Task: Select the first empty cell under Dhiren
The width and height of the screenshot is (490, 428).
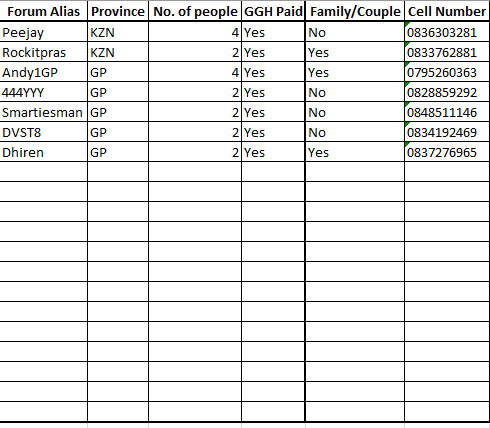Action: (43, 172)
